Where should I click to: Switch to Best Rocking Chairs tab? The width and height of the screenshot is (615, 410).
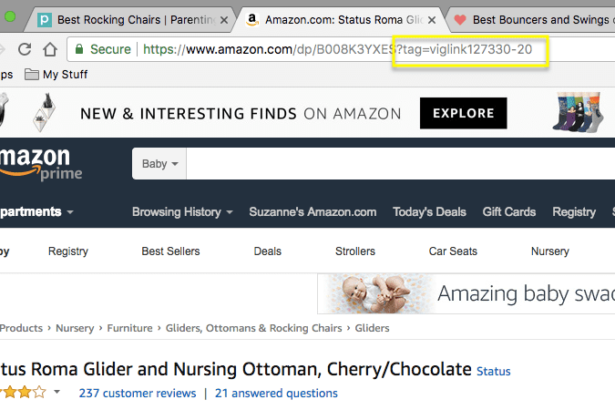coord(127,20)
